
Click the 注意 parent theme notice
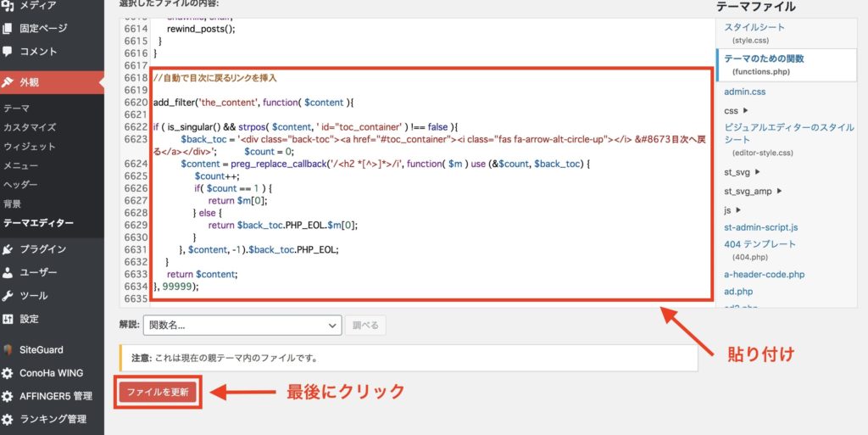[x=409, y=358]
